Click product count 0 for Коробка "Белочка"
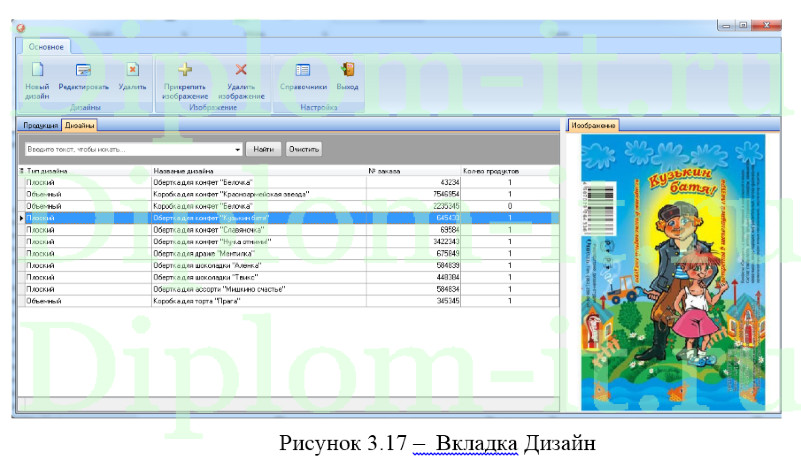This screenshot has height=460, width=801. pyautogui.click(x=510, y=206)
